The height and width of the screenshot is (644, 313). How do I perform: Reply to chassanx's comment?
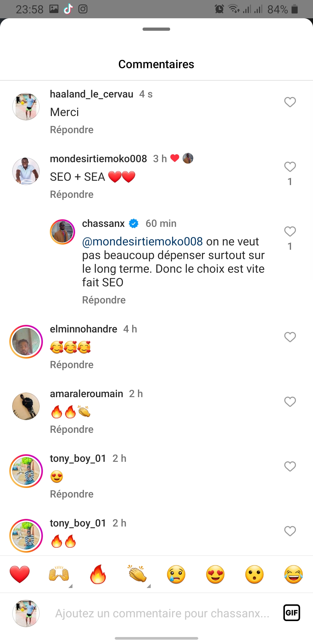pyautogui.click(x=104, y=300)
